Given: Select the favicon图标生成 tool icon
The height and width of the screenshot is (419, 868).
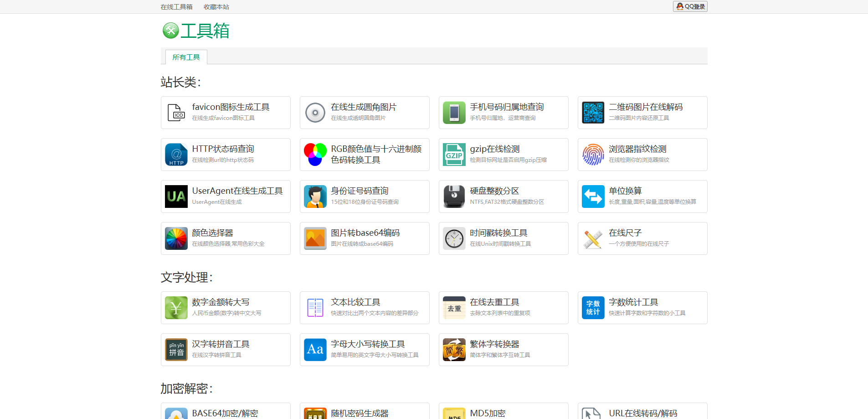Looking at the screenshot, I should tap(176, 113).
